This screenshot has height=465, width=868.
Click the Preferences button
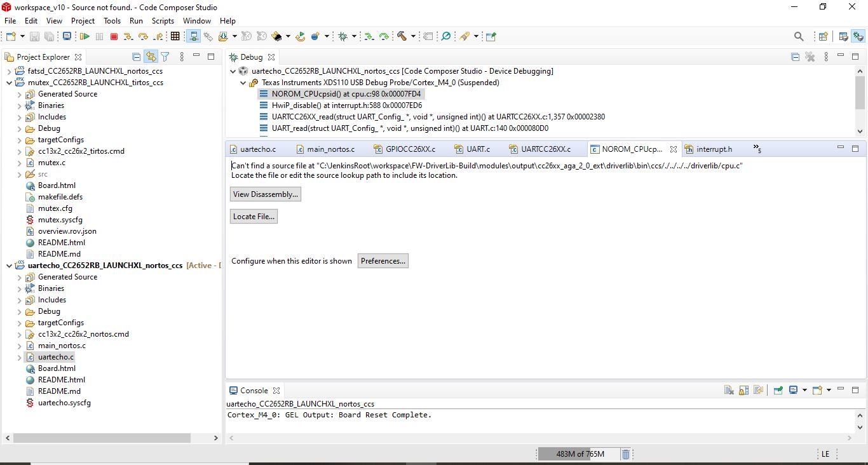coord(383,261)
